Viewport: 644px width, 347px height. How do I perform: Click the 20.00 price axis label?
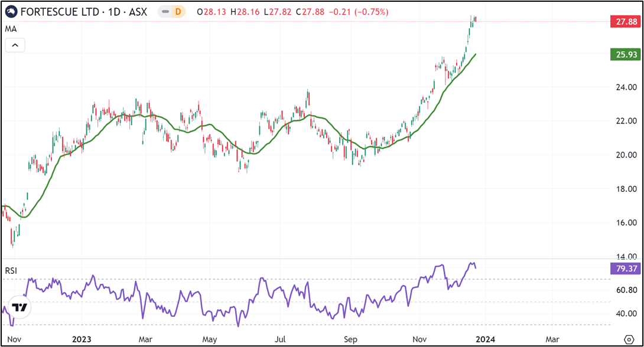(x=626, y=155)
